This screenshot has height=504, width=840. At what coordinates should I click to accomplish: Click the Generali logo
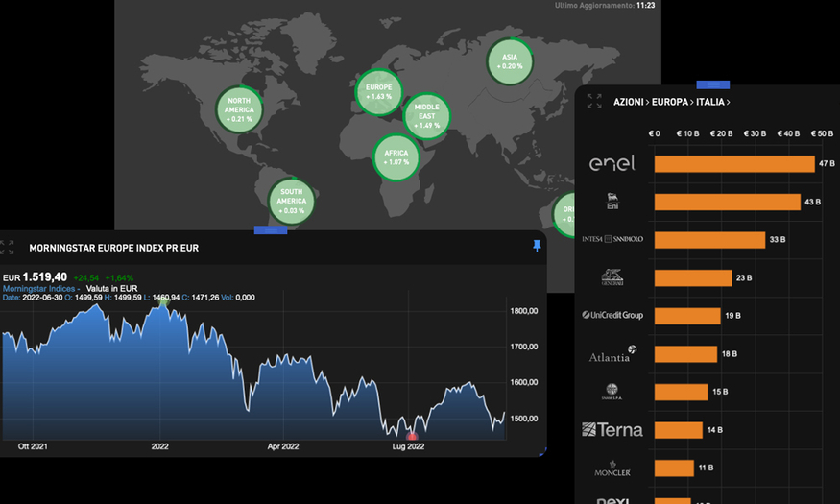point(612,277)
